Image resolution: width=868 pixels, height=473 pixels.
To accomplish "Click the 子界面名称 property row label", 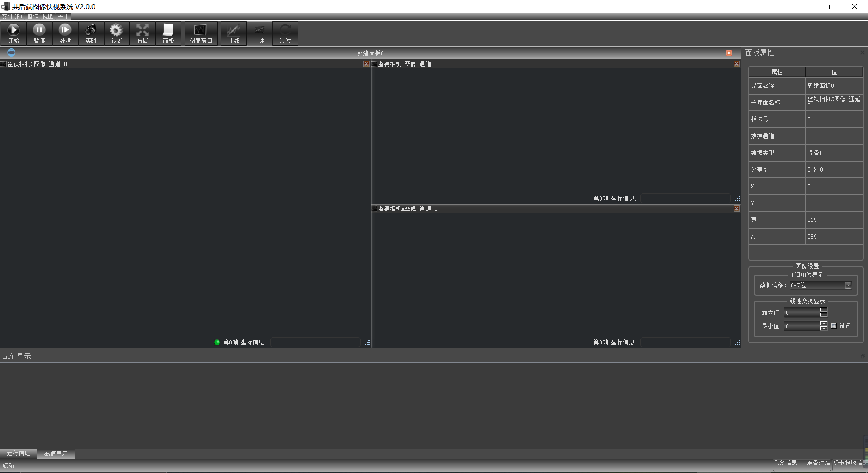I will [777, 102].
